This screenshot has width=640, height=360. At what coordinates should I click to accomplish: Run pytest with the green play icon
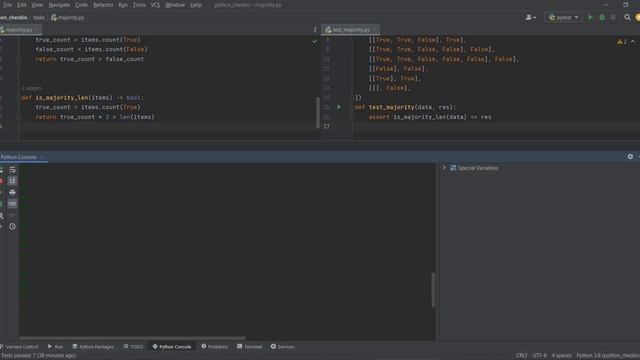pyautogui.click(x=590, y=18)
